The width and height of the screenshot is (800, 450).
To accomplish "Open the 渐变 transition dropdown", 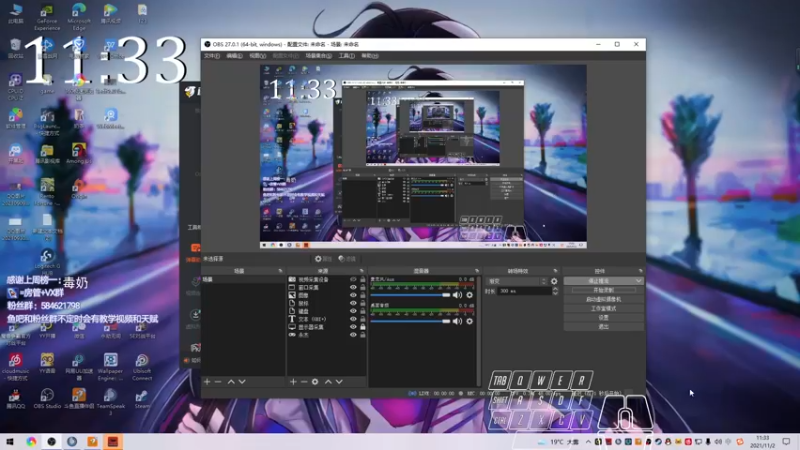I will pyautogui.click(x=516, y=281).
